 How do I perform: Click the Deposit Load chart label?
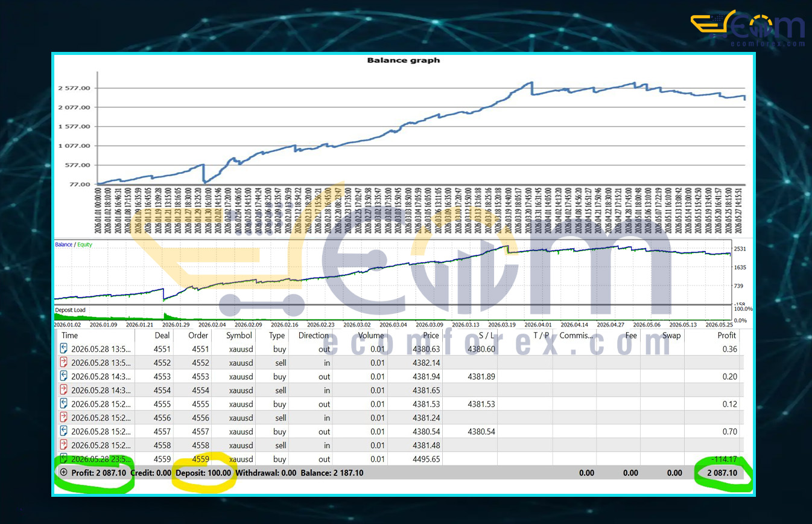70,310
